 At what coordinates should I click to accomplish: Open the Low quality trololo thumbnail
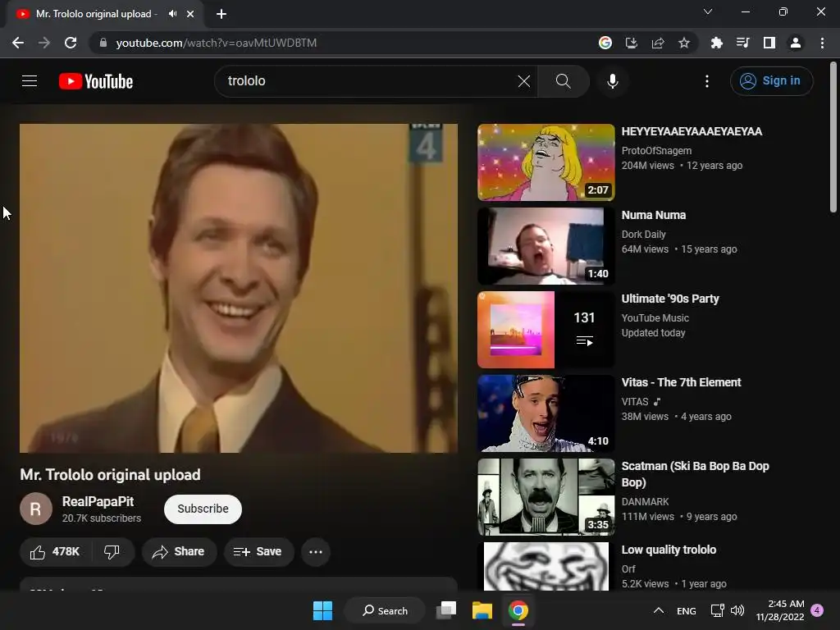[546, 566]
